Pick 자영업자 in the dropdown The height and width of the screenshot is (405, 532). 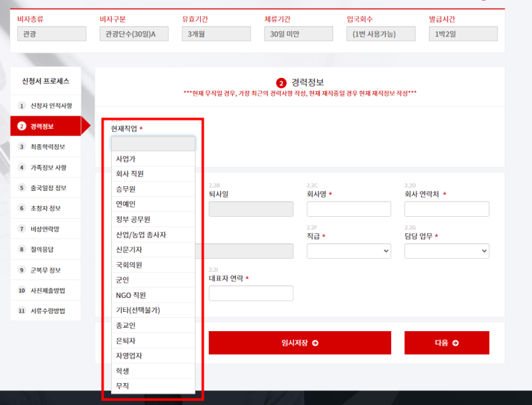(x=153, y=356)
